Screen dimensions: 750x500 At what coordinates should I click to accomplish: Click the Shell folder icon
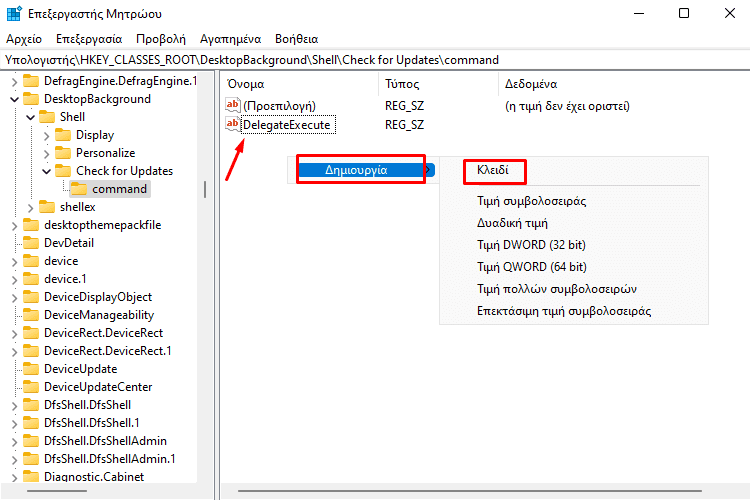point(47,117)
